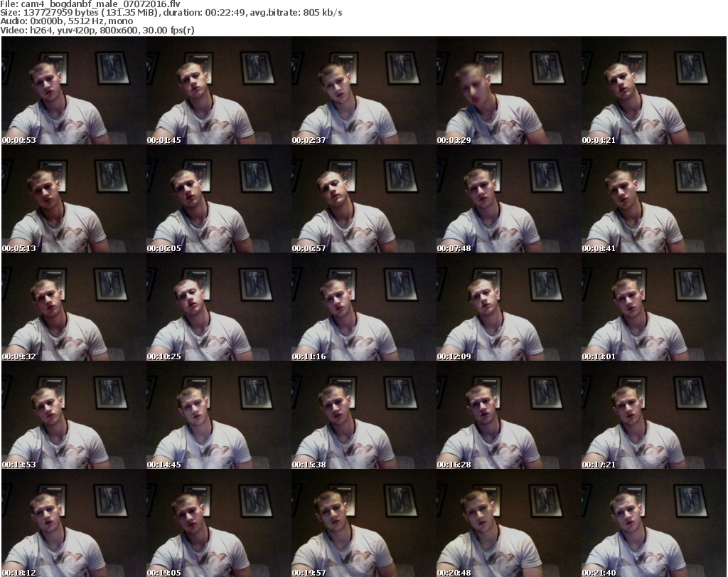Select the frame at 00:08:41
The width and height of the screenshot is (728, 577).
pyautogui.click(x=654, y=198)
